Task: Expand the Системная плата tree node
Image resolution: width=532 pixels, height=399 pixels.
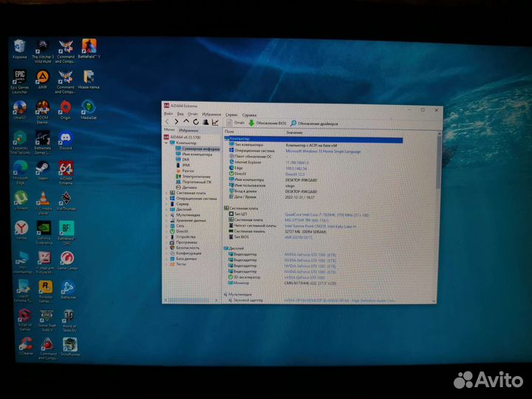Action: click(166, 193)
